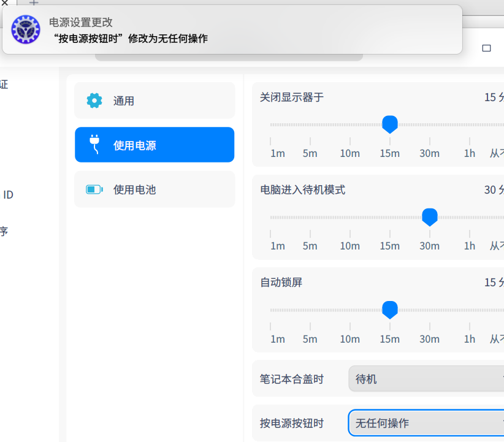The width and height of the screenshot is (504, 442).
Task: Set 关闭显示器于 slider to 1m mark
Action: (x=270, y=125)
